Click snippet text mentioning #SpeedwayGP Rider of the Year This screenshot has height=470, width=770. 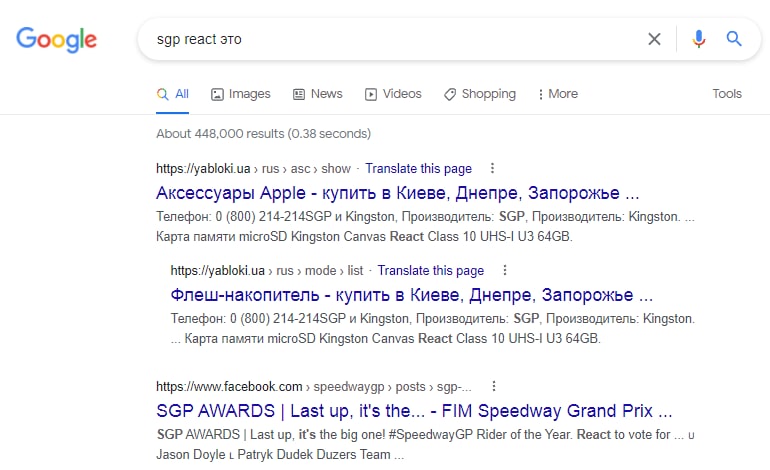point(425,444)
